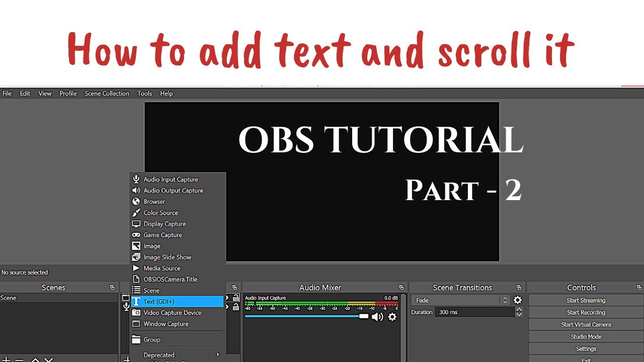Image resolution: width=644 pixels, height=362 pixels.
Task: Add a nested Scene source from menu
Action: [x=177, y=290]
